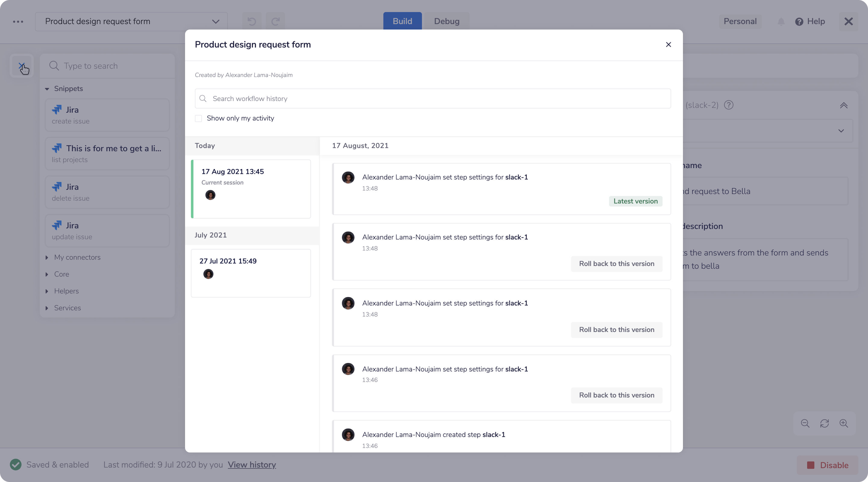Click the July 2021 section header
Image resolution: width=868 pixels, height=482 pixels.
pos(252,236)
